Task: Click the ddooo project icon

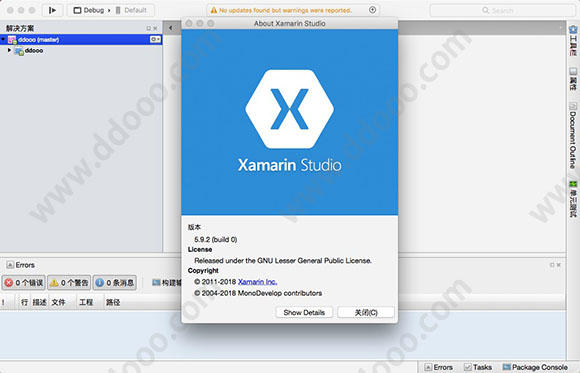Action: point(19,51)
